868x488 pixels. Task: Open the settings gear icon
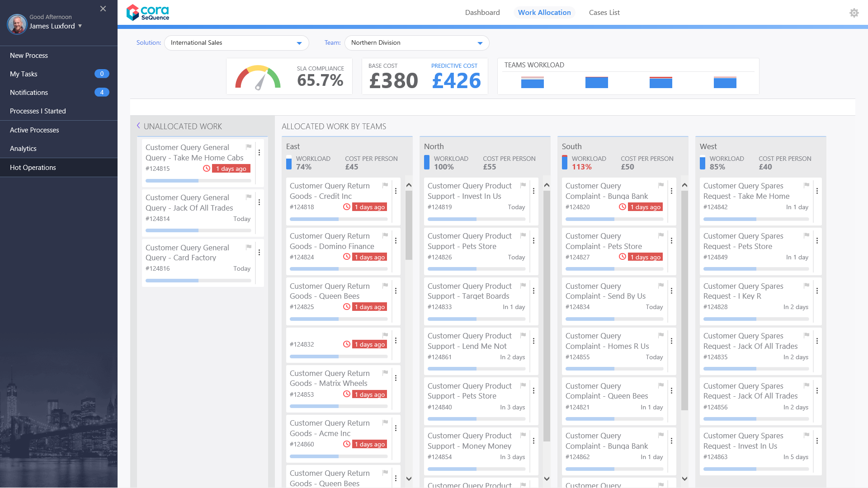[854, 13]
